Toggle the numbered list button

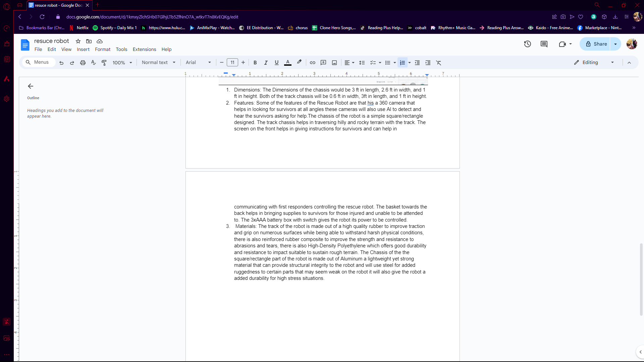click(402, 63)
